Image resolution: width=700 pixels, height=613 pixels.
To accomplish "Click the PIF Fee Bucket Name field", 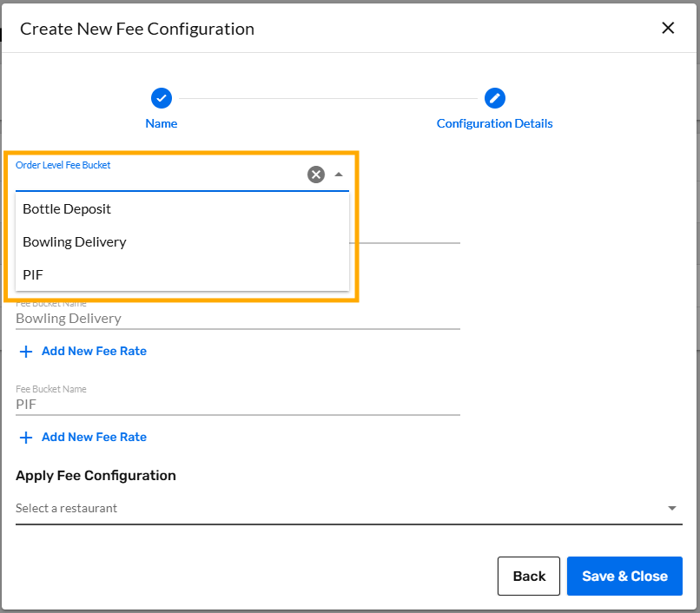I will [174, 404].
